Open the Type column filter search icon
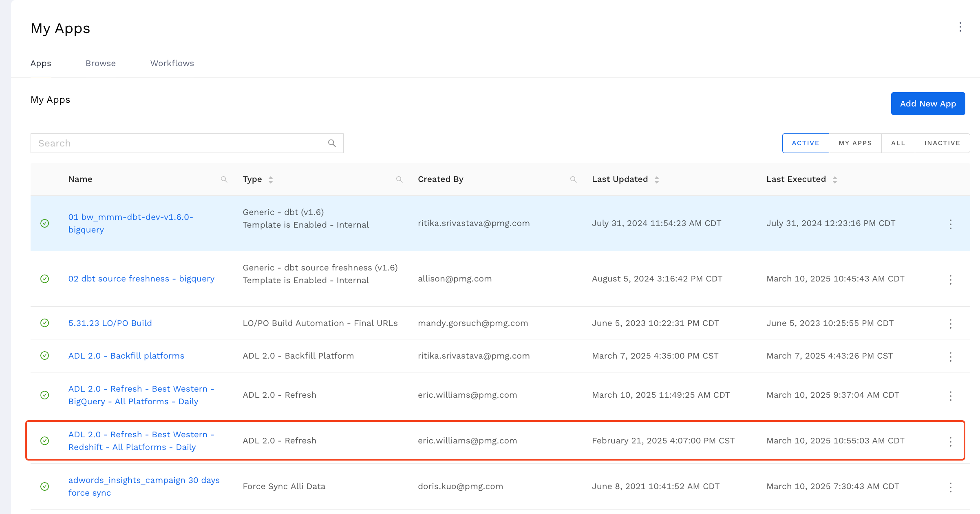 399,179
